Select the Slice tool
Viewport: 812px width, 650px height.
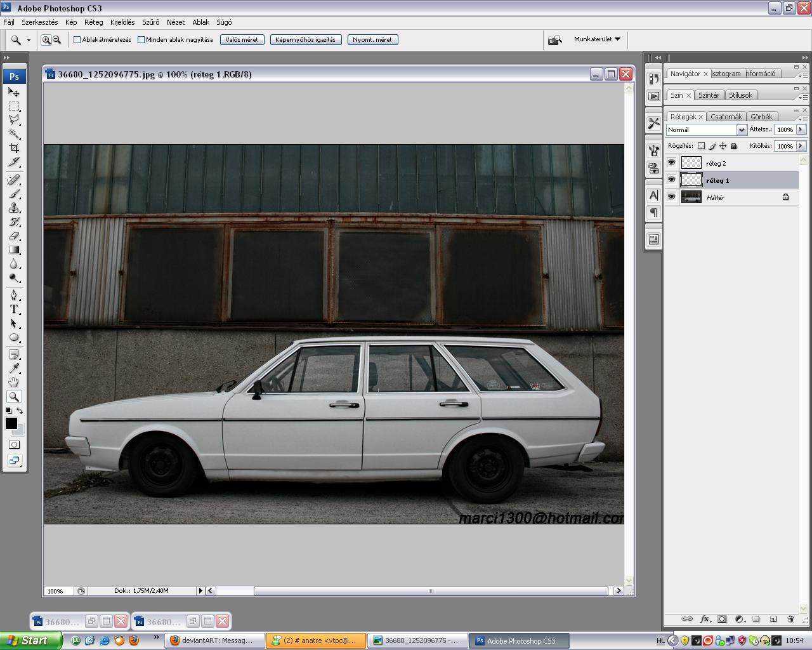tap(14, 162)
